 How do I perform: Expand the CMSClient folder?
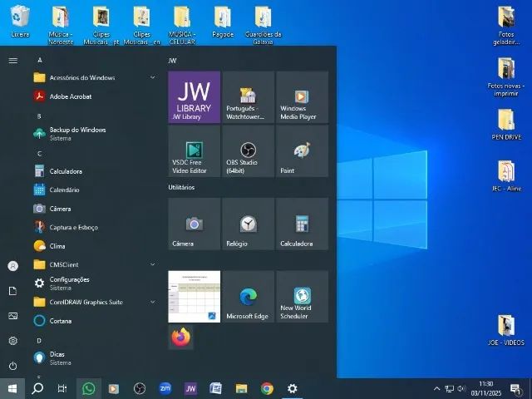[x=95, y=264]
